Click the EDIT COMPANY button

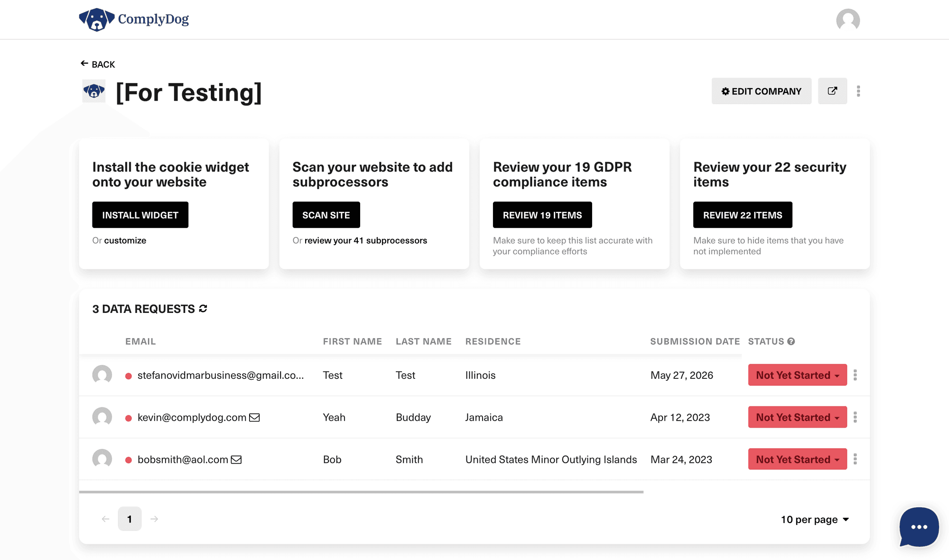point(762,91)
